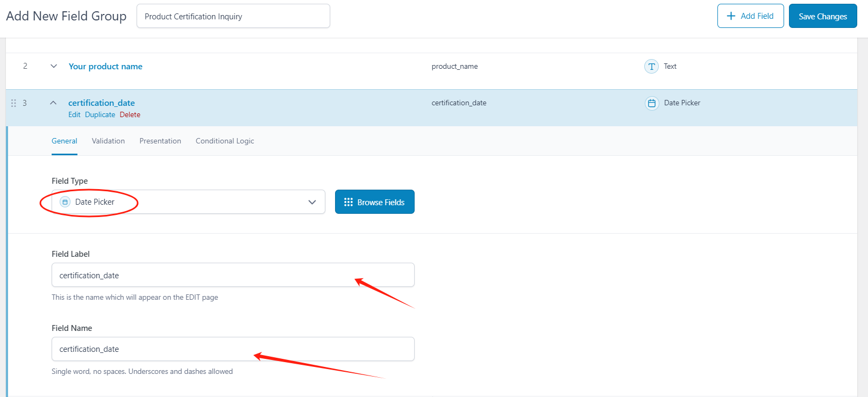Screen dimensions: 868x397
Task: Switch to the General tab
Action: point(65,141)
